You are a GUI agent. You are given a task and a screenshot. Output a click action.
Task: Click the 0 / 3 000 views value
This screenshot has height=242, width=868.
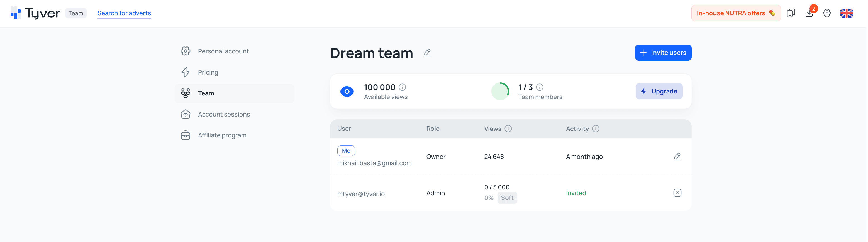pyautogui.click(x=497, y=187)
